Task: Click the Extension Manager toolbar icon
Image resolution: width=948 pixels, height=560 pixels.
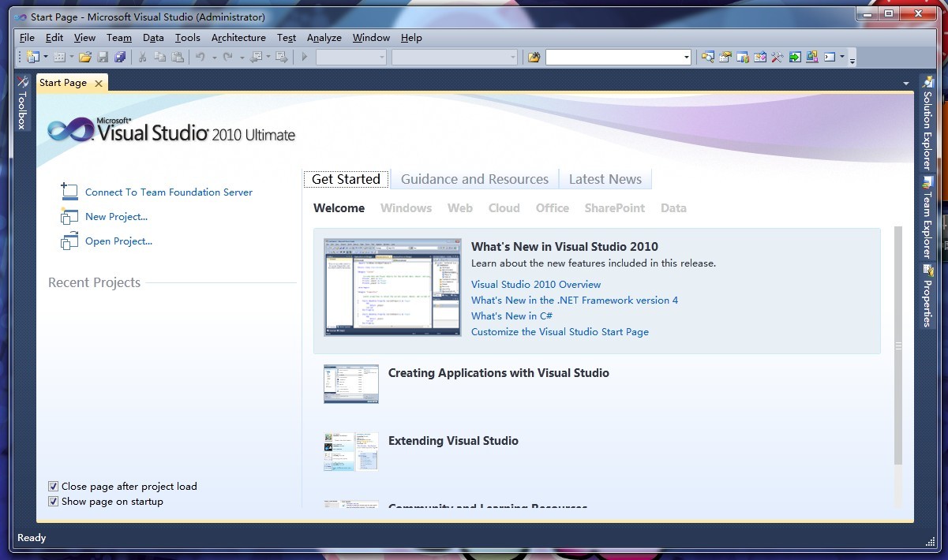Action: coord(812,57)
